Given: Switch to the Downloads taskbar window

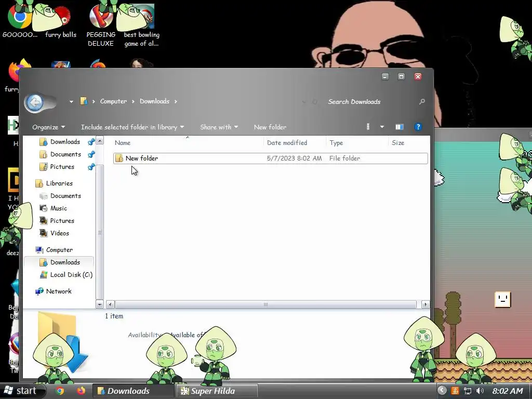Looking at the screenshot, I should pos(133,391).
